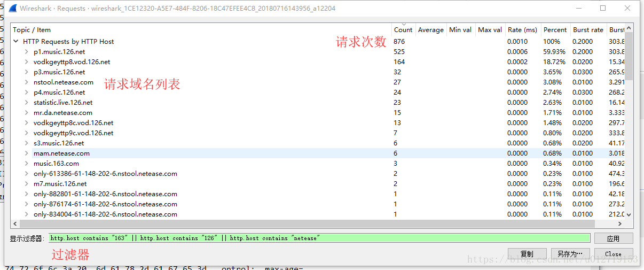Maximize the Wireshark Requests window
The width and height of the screenshot is (644, 270).
coord(603,9)
